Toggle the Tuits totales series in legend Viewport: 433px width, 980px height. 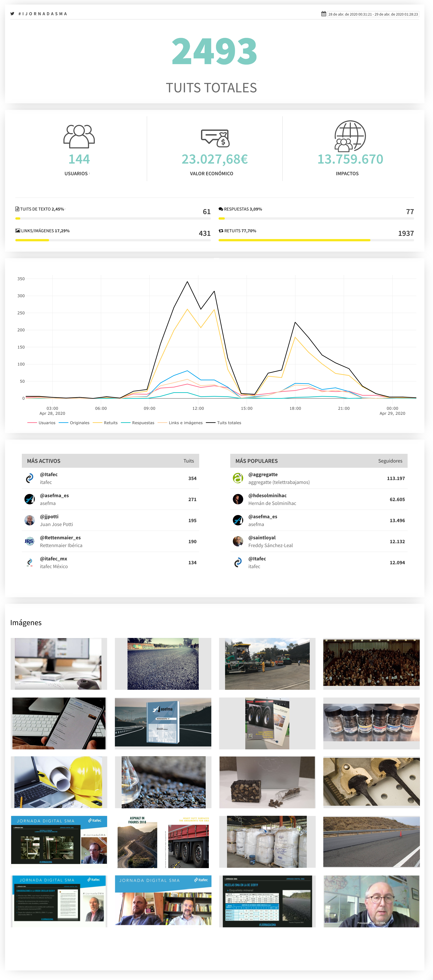coord(223,423)
